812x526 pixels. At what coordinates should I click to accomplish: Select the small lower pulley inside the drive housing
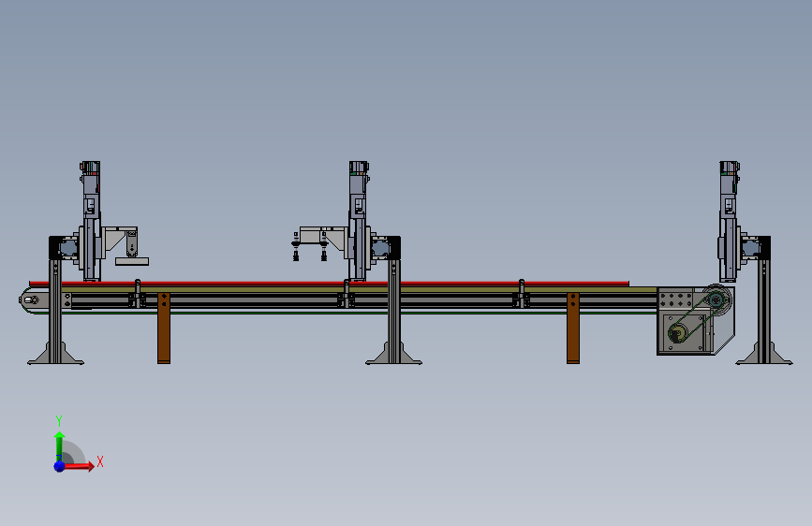pyautogui.click(x=677, y=333)
